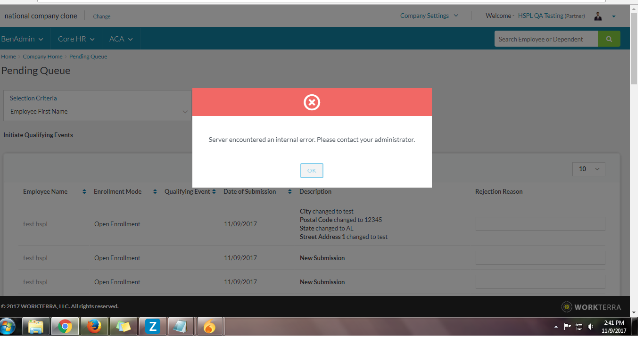
Task: Click the Change company link
Action: point(101,16)
